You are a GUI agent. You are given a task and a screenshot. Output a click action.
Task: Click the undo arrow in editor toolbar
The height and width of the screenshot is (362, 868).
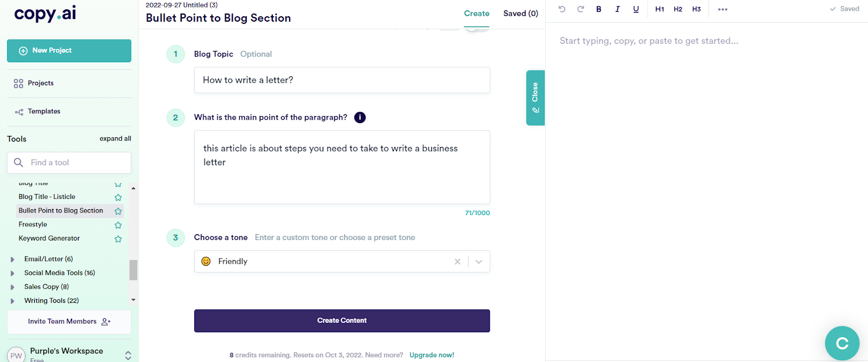[562, 9]
